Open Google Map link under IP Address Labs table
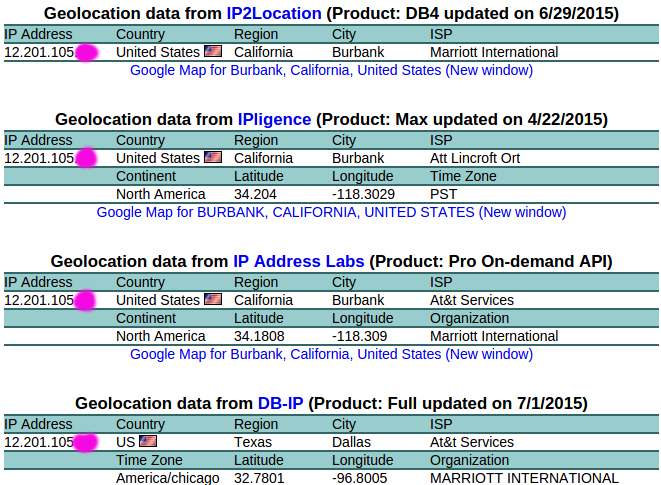The image size is (661, 485). point(331,354)
